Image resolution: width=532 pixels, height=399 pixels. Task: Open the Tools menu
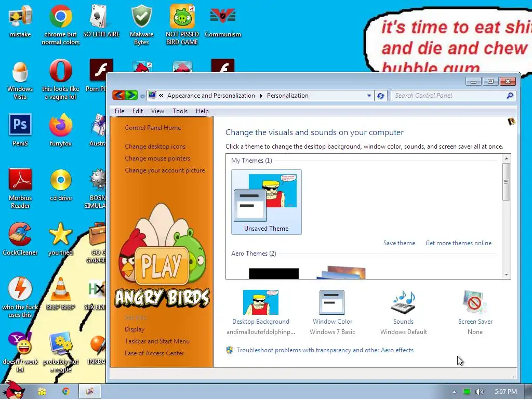[180, 111]
